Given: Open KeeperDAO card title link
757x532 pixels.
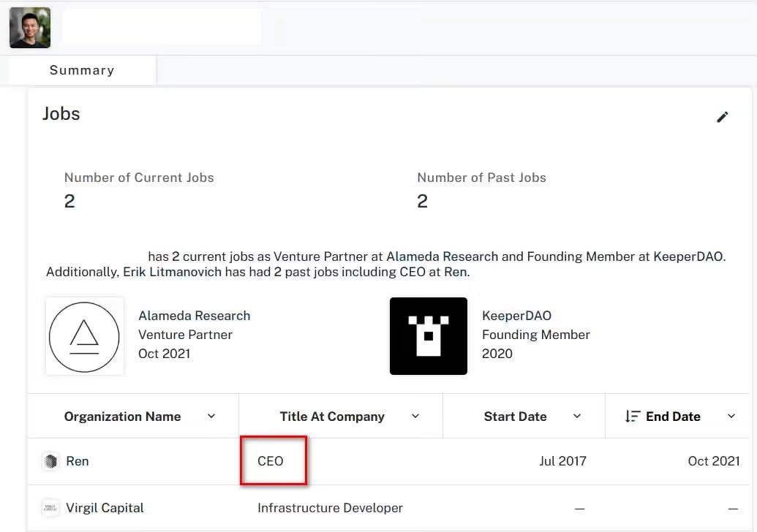Looking at the screenshot, I should 516,316.
